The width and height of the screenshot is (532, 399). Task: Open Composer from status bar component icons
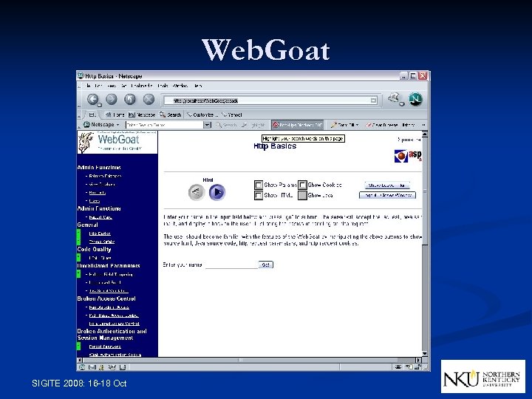tap(112, 367)
